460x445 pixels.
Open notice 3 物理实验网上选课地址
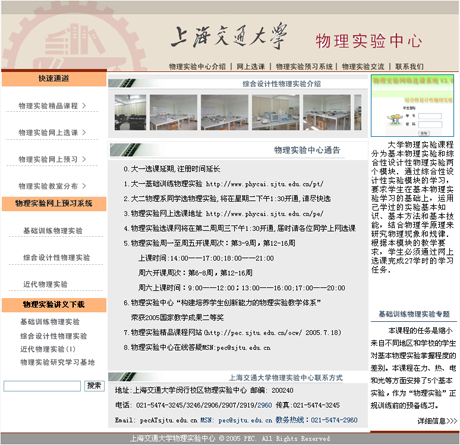point(223,213)
